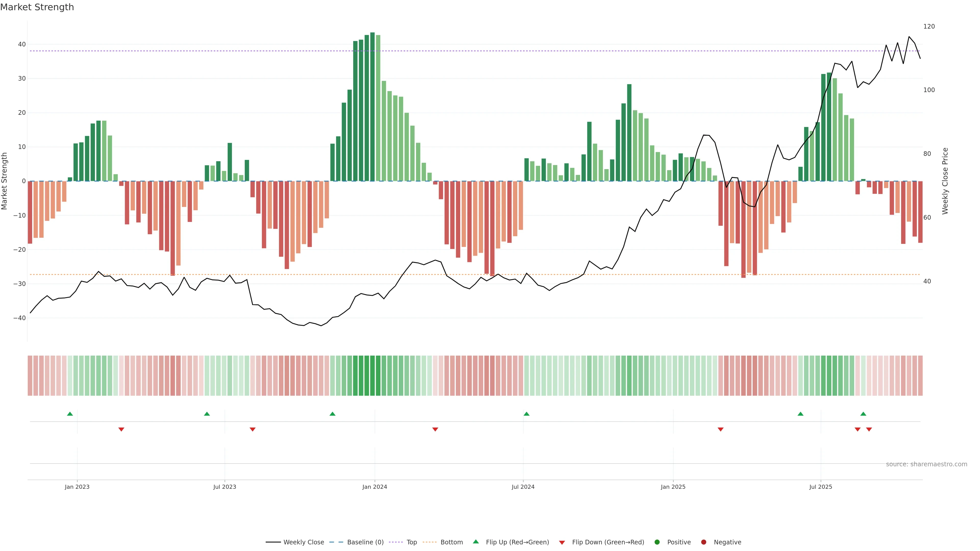
Task: Click the source: sharemaestro.com text
Action: 926,464
